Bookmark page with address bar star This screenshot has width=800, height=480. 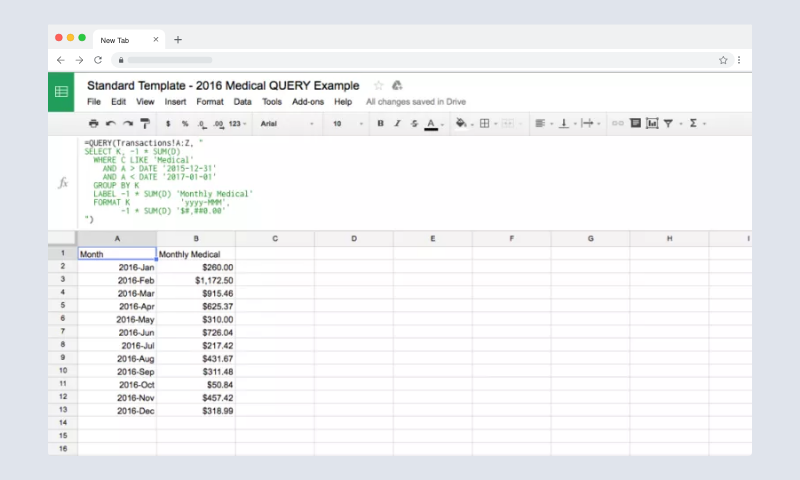click(x=723, y=60)
